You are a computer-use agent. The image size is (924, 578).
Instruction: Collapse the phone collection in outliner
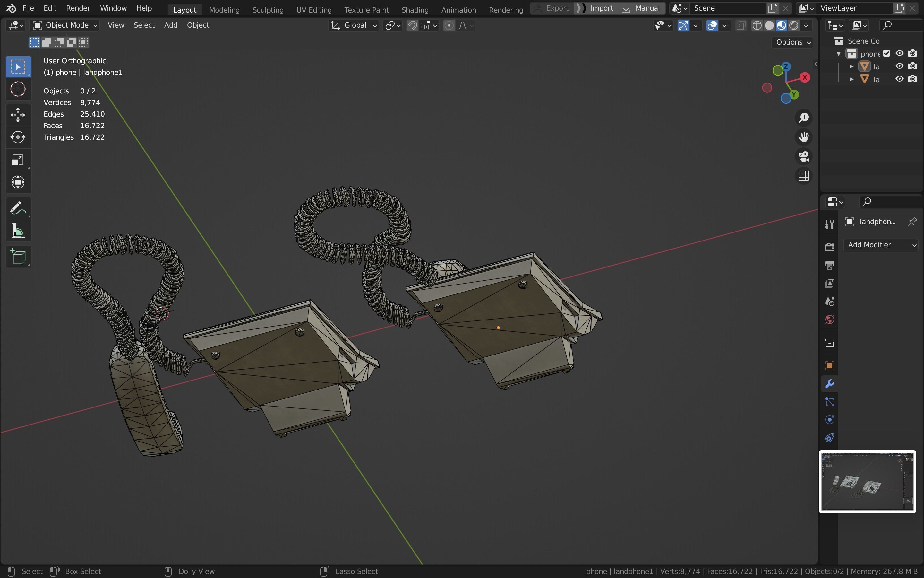[839, 54]
